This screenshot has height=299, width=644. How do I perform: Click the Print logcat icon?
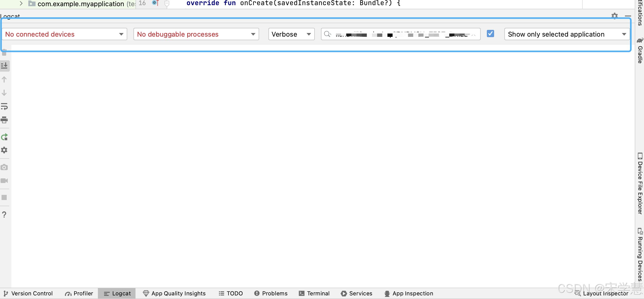[4, 120]
